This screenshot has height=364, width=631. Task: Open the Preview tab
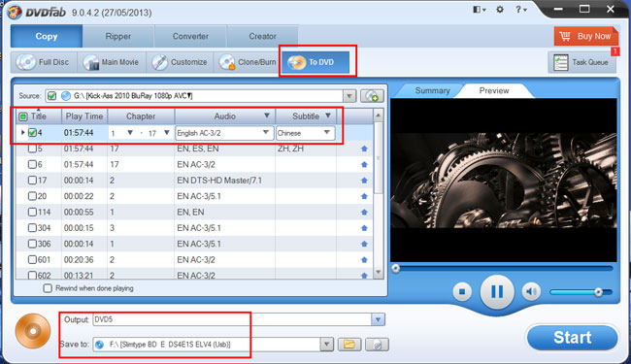point(494,90)
